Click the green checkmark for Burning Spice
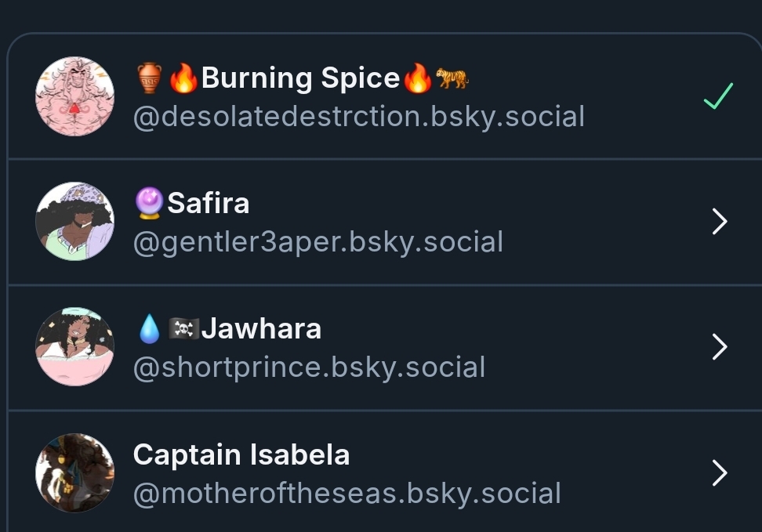 (718, 96)
